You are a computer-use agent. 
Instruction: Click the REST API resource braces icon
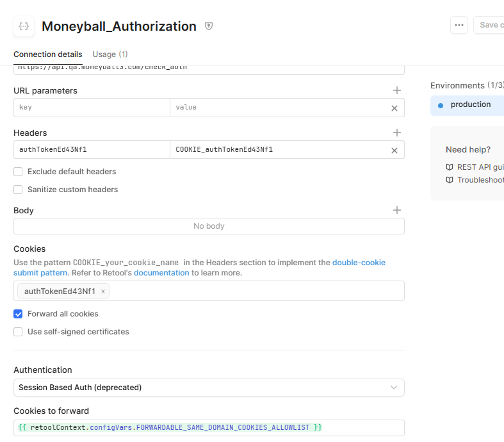[x=24, y=26]
